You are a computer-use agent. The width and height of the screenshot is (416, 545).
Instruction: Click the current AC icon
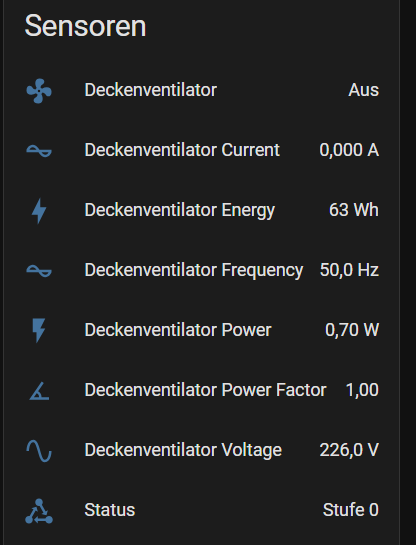coord(39,151)
